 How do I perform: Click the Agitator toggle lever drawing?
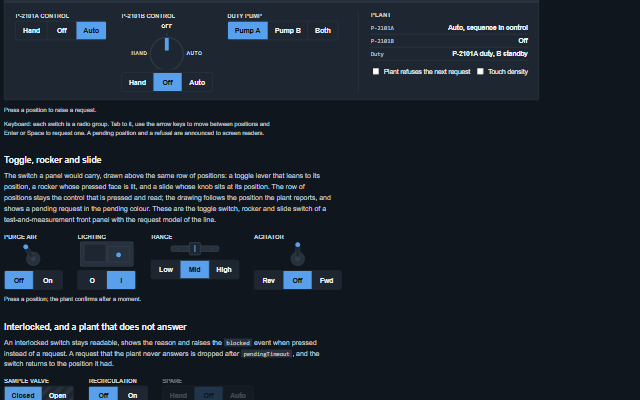[298, 254]
